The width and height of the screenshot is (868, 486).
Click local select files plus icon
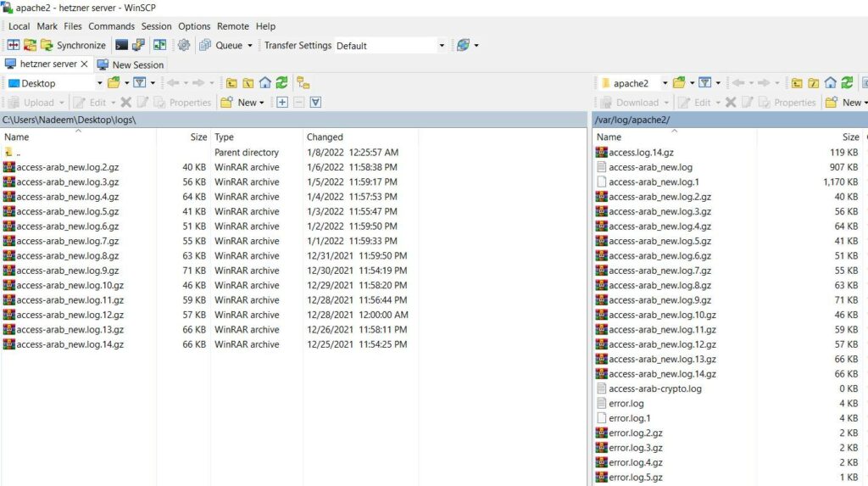coord(282,103)
